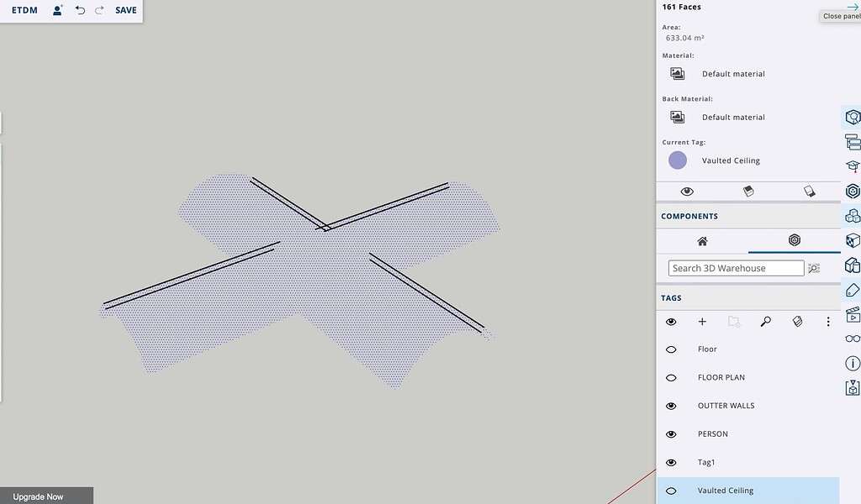Screen dimensions: 861x504
Task: Run the 3D Warehouse search magnifier icon
Action: (813, 267)
